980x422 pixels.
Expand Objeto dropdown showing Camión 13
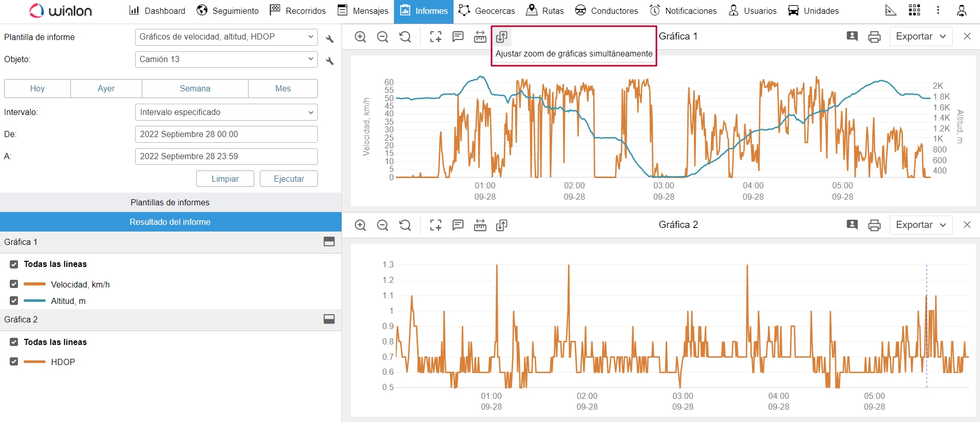click(226, 60)
